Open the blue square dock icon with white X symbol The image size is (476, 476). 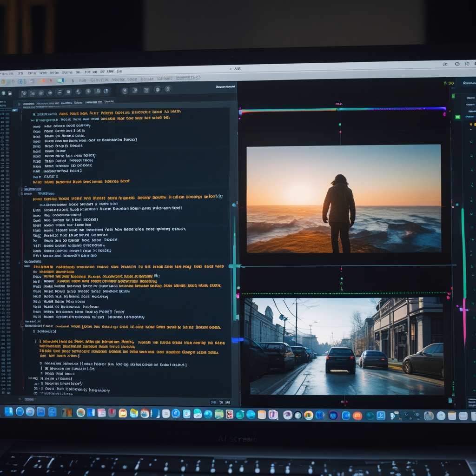point(381,416)
